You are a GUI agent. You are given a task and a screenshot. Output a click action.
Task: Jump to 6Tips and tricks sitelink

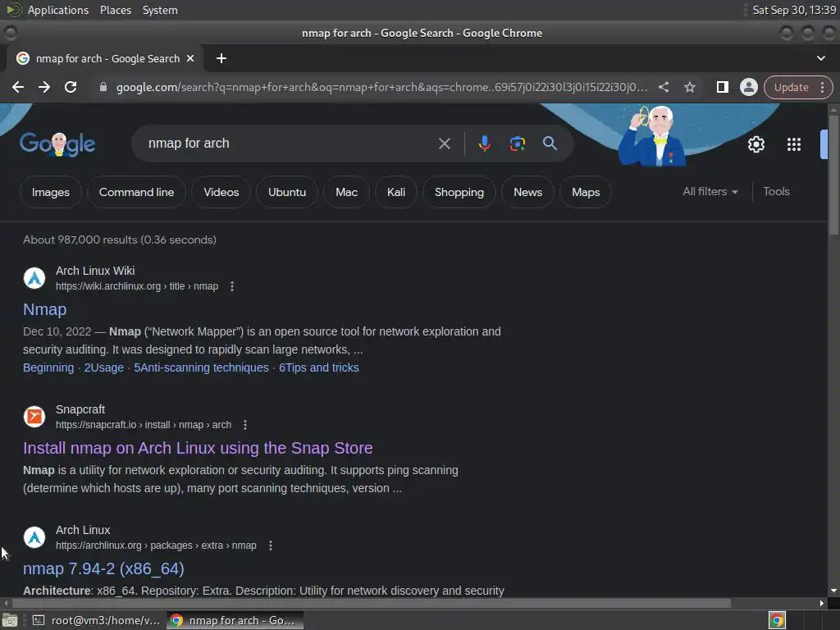point(319,367)
